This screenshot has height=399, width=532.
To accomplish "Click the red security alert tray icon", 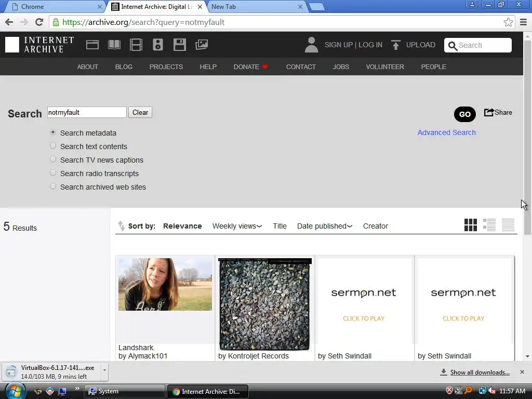I will 449,391.
